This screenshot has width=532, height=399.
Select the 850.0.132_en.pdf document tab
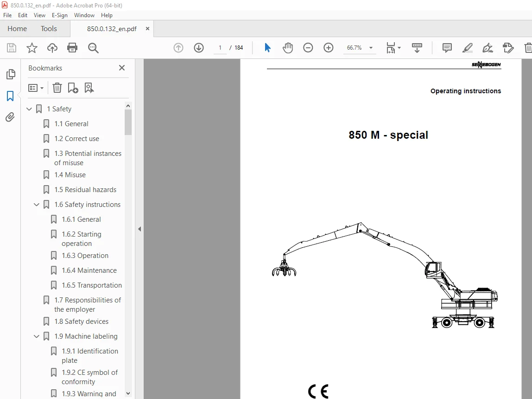112,29
